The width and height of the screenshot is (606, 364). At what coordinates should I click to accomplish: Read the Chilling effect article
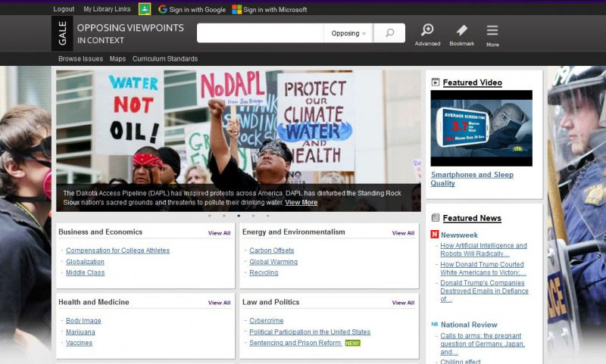461,361
